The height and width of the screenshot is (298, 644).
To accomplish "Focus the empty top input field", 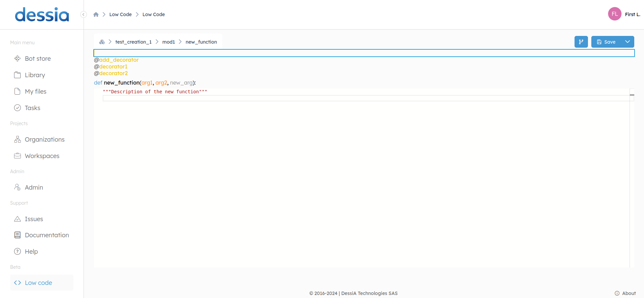I will click(x=364, y=53).
